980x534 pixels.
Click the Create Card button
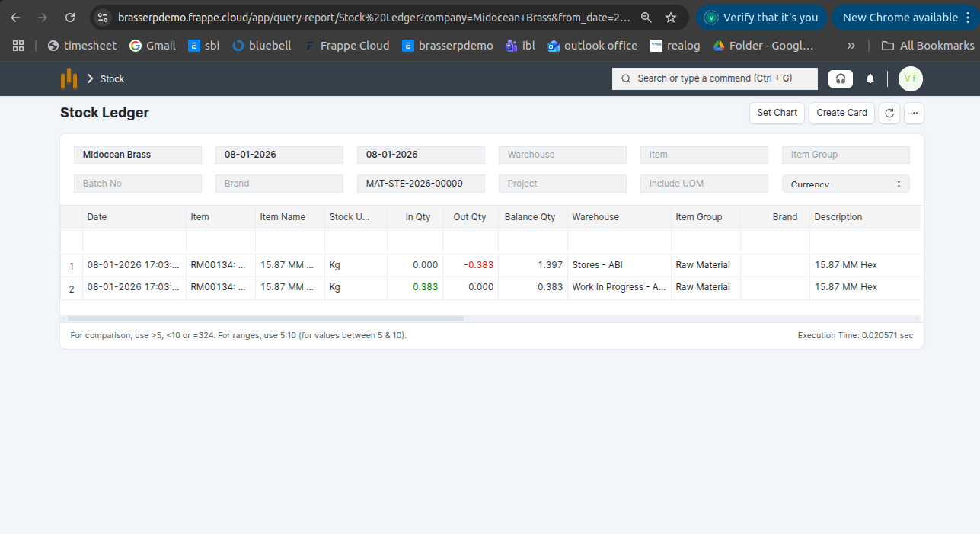pos(841,113)
